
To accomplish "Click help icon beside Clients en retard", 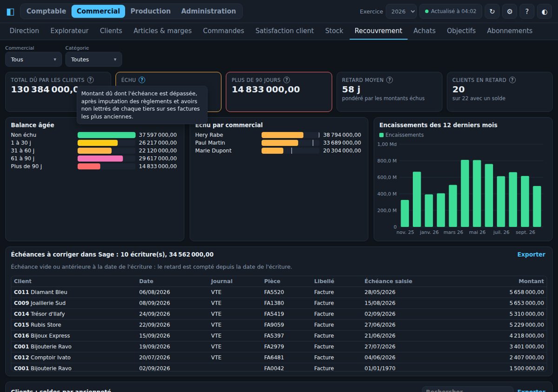I will point(512,80).
